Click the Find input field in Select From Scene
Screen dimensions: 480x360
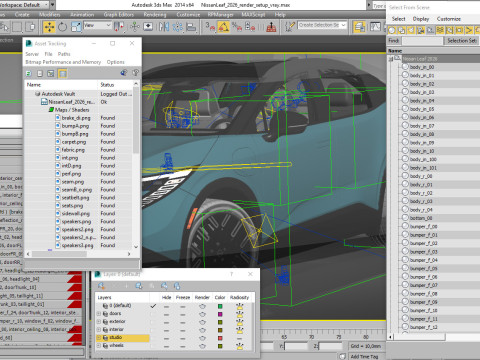[x=422, y=41]
